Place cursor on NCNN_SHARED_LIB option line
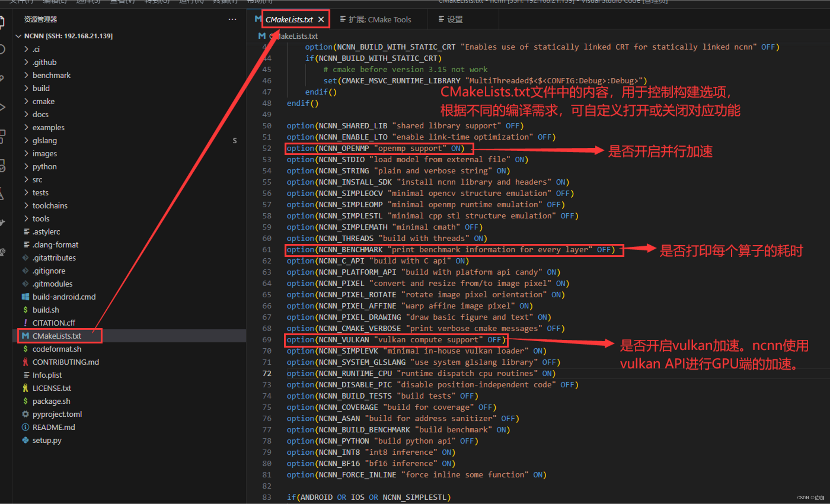 405,126
